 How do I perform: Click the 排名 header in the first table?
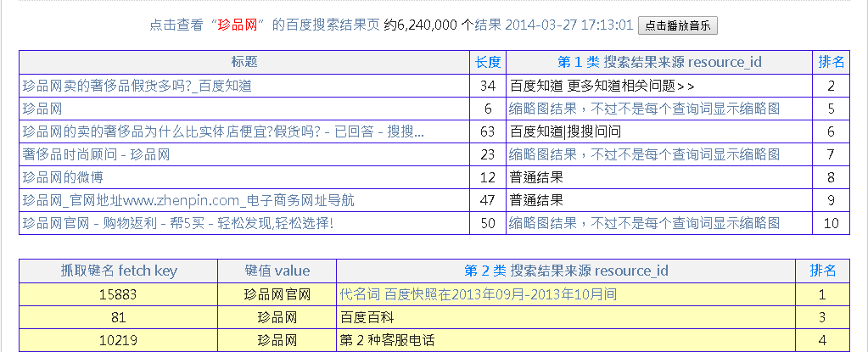click(x=832, y=62)
